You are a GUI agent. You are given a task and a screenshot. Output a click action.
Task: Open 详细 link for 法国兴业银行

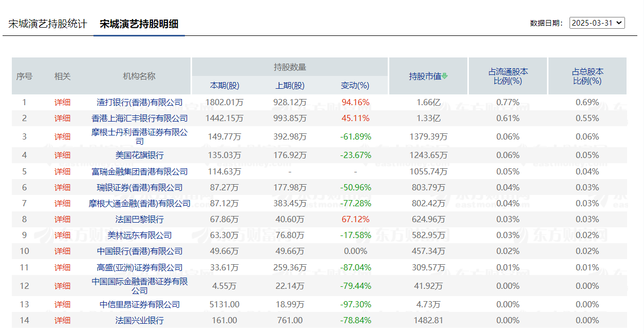[63, 320]
